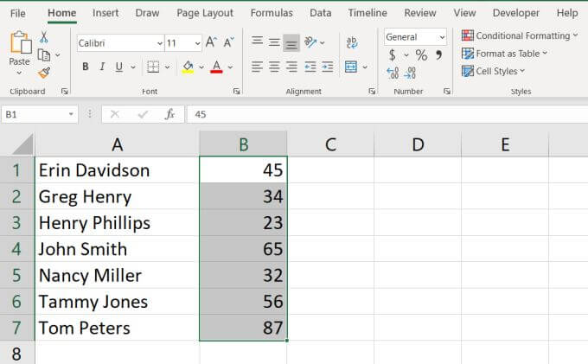Expand Font Color palette arrow
The width and height of the screenshot is (588, 364).
pos(230,67)
